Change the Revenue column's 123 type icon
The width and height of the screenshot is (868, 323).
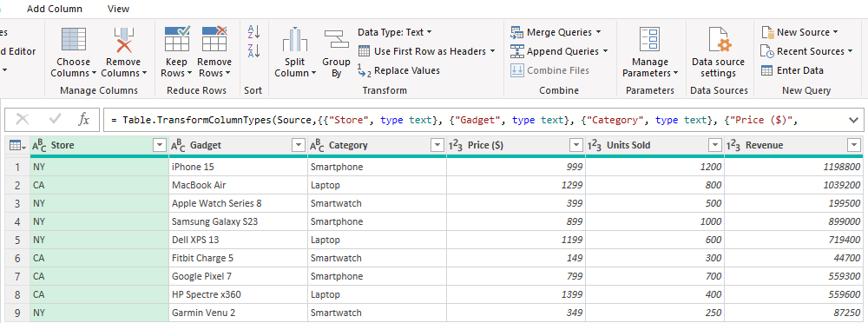[734, 145]
